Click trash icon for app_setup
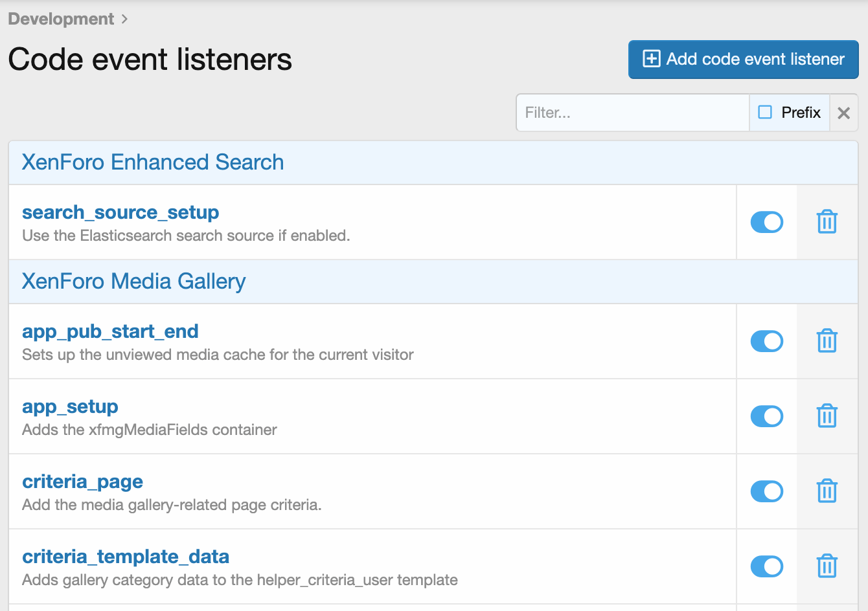868x611 pixels. coord(827,416)
